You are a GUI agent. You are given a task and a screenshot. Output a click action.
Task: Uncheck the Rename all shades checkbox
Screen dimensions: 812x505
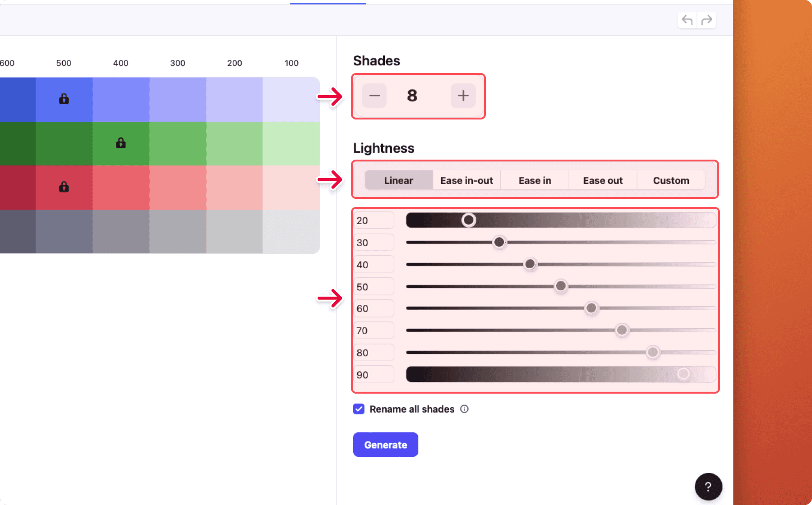tap(359, 409)
